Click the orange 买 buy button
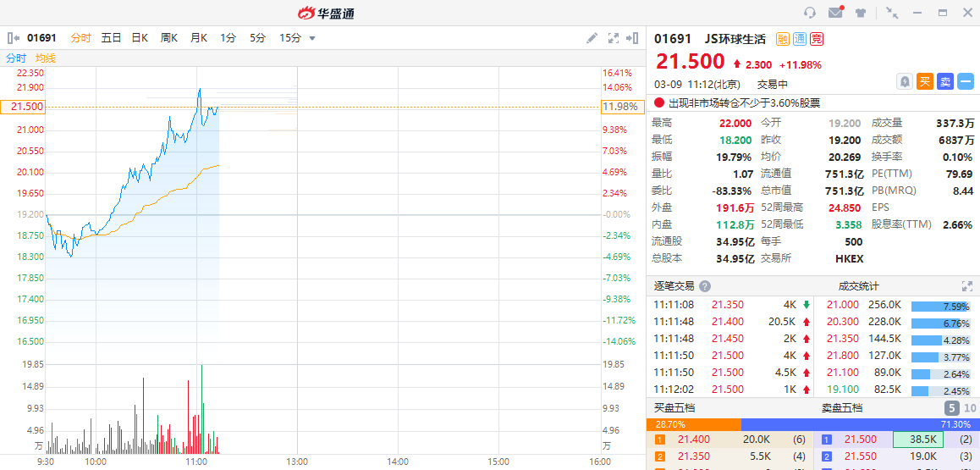This screenshot has width=980, height=470. pyautogui.click(x=925, y=81)
